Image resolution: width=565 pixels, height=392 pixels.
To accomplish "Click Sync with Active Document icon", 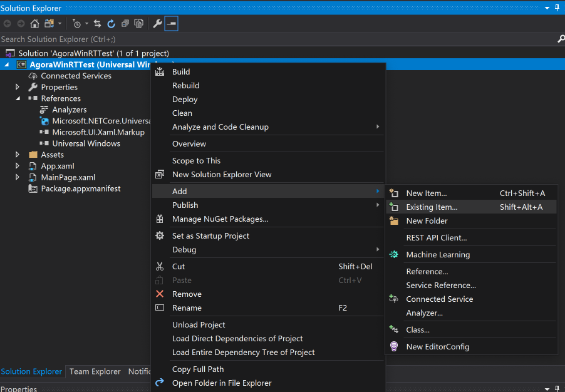I will click(97, 24).
